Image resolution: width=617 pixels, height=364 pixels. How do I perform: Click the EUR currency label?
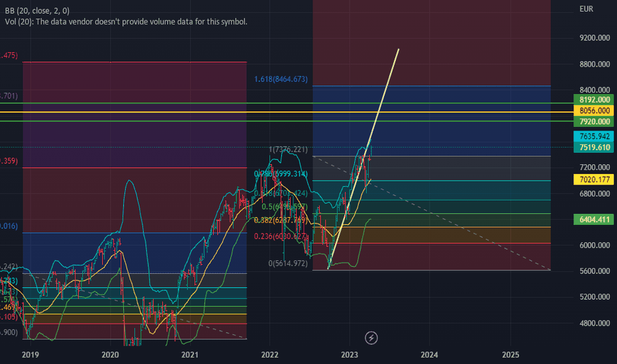(587, 9)
